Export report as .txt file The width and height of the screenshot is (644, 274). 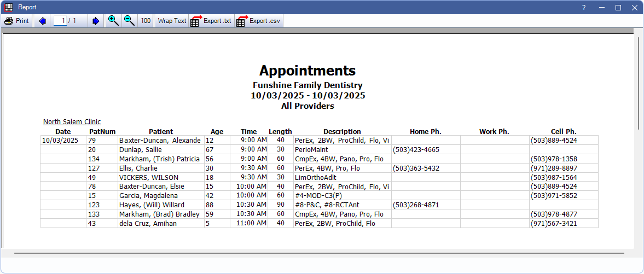(211, 21)
